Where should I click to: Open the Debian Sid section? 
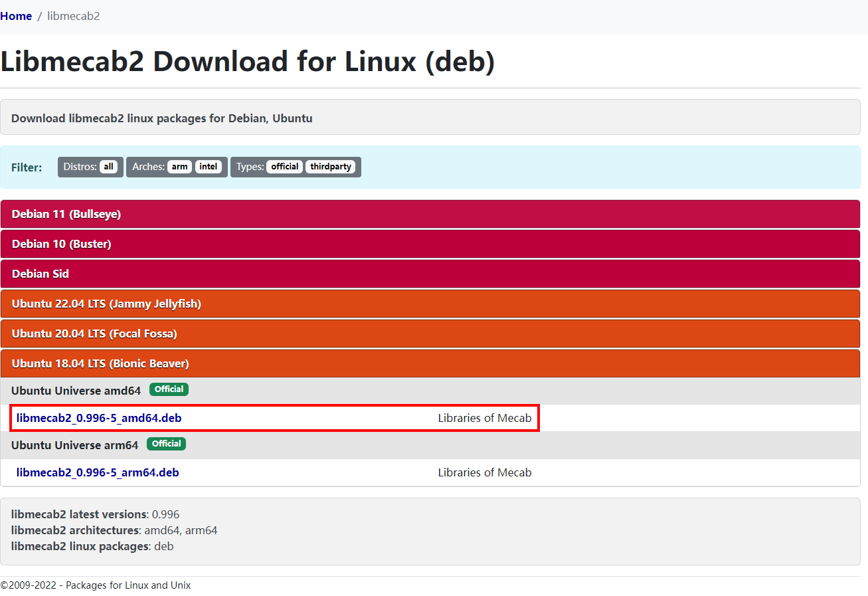(x=41, y=274)
